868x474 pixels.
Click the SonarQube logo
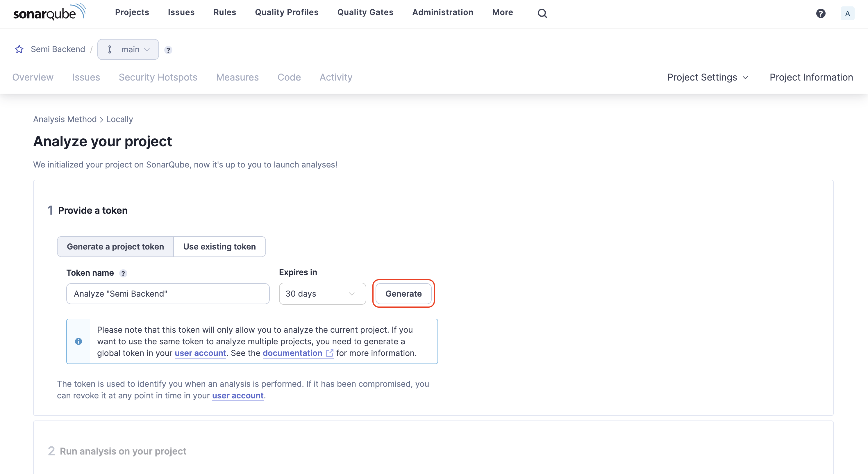pyautogui.click(x=49, y=12)
